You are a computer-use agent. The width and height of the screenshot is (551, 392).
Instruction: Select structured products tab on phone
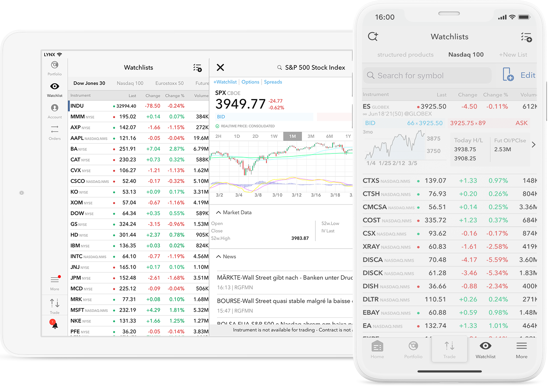coord(405,55)
